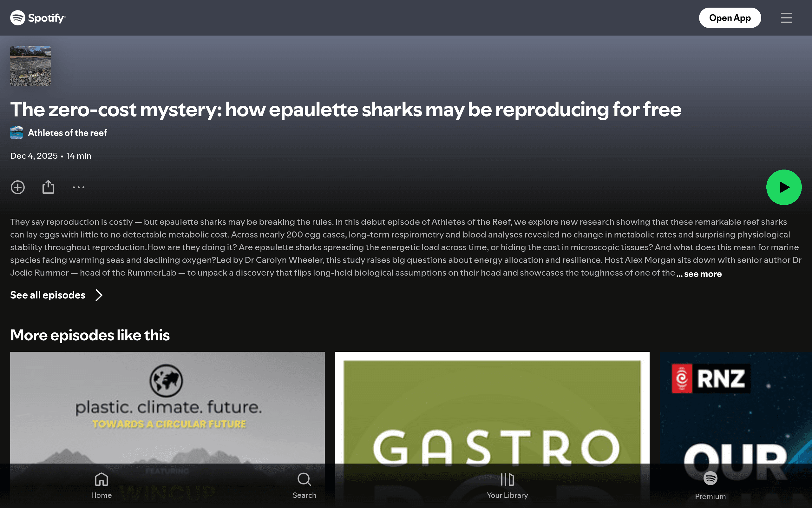812x508 pixels.
Task: Open the Premium tab
Action: [x=710, y=485]
